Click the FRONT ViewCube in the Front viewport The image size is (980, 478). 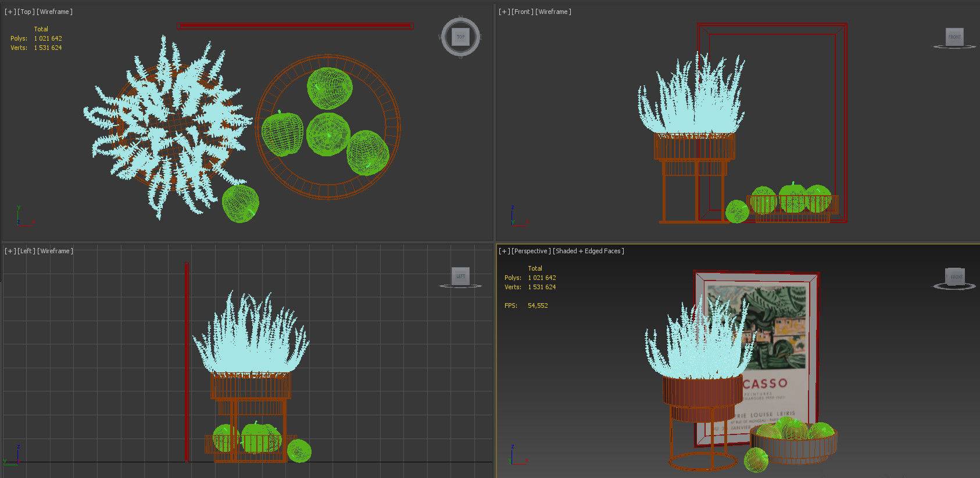(x=954, y=37)
